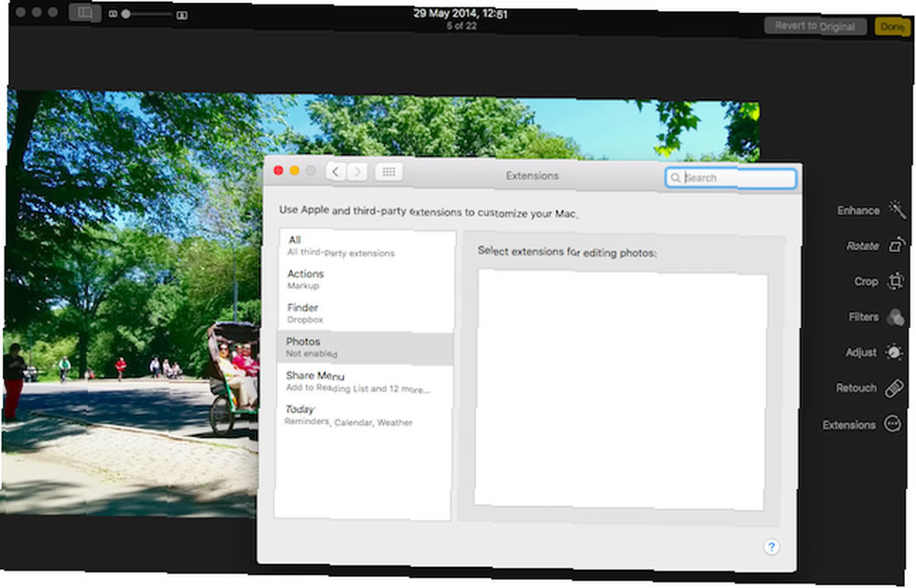Select the Retouch bandage icon
The height and width of the screenshot is (588, 916).
[894, 387]
